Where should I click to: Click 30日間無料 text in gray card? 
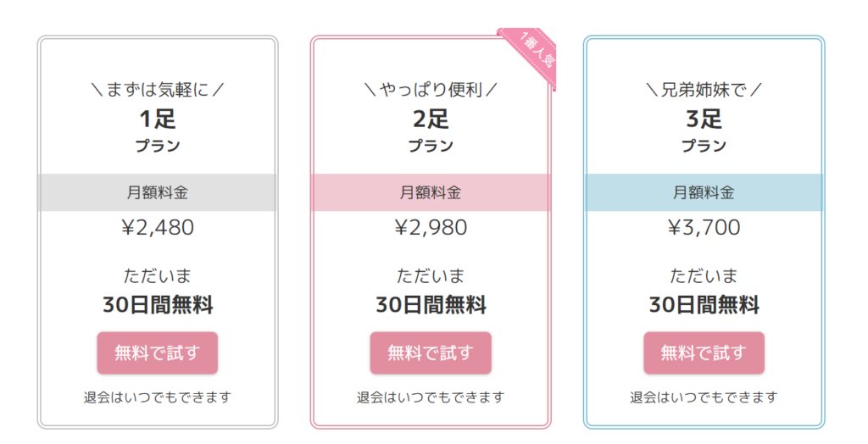point(158,305)
